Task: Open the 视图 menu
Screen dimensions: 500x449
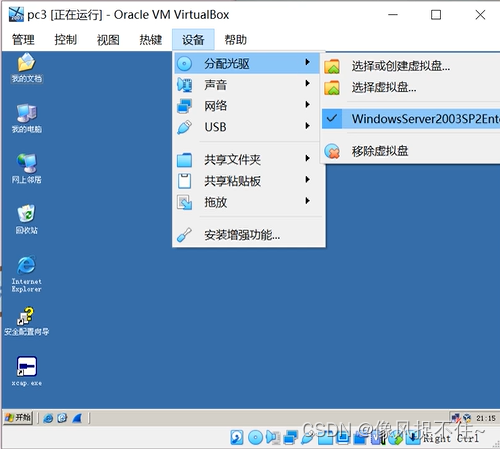Action: pos(108,40)
